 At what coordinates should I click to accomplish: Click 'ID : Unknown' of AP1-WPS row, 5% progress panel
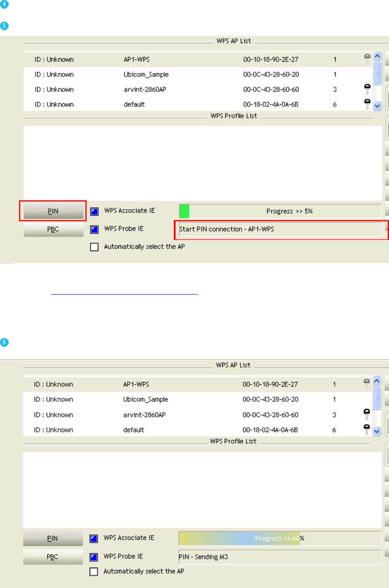pyautogui.click(x=54, y=59)
